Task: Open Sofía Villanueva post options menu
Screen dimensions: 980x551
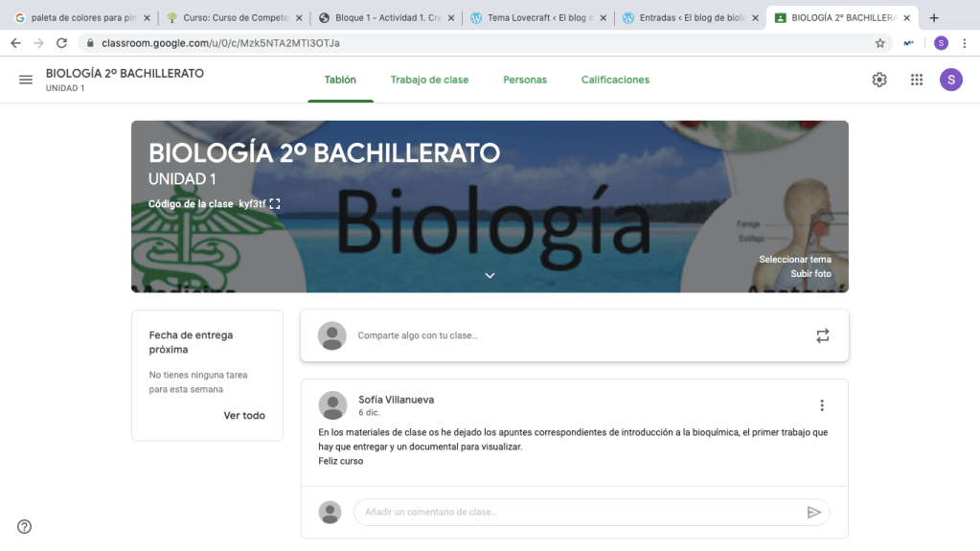Action: tap(822, 405)
